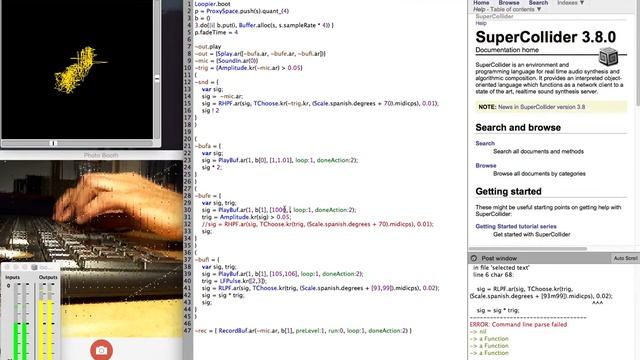The width and height of the screenshot is (640, 360).
Task: Expand the Help Table of contents dropdown
Action: 507,9
